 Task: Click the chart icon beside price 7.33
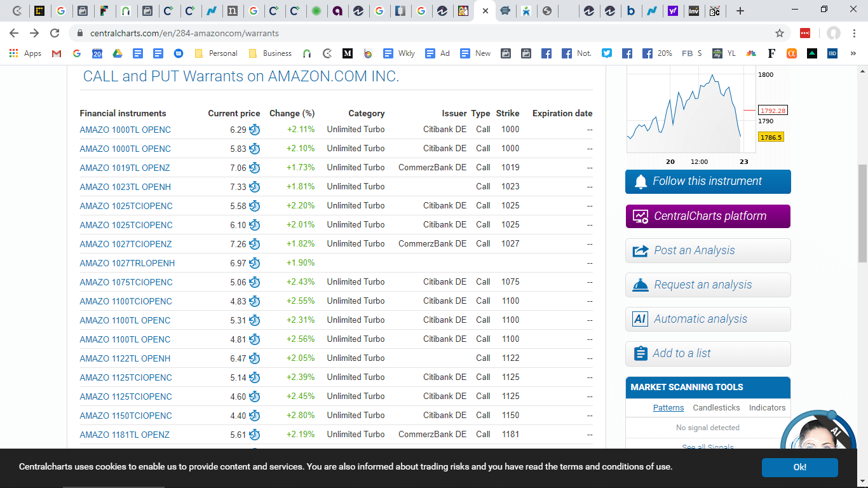(x=255, y=187)
